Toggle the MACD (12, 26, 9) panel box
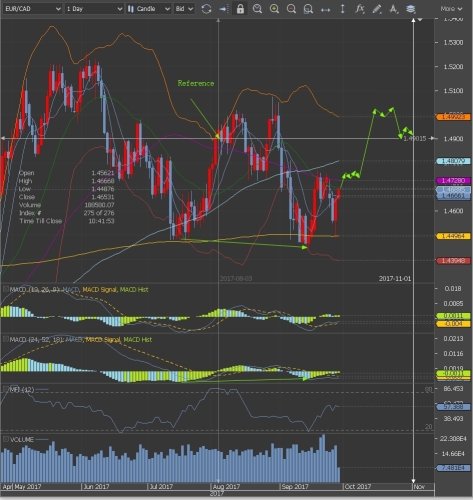The height and width of the screenshot is (500, 473). [x=6, y=289]
